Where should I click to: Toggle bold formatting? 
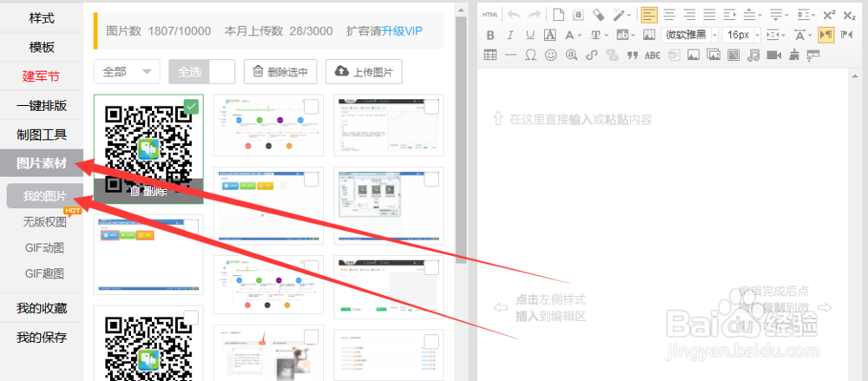point(490,35)
